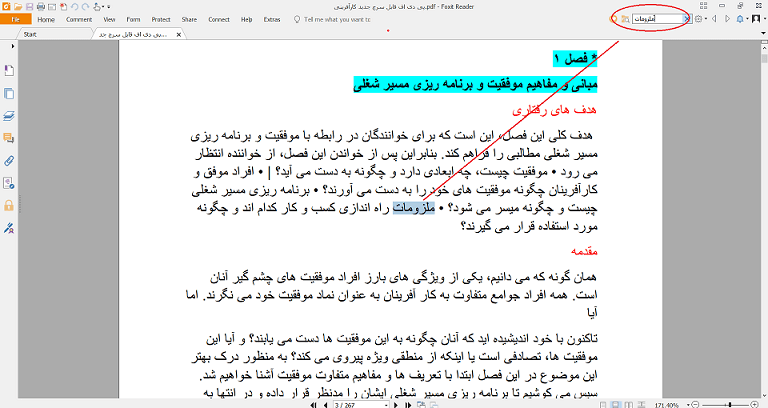This screenshot has width=768, height=408.
Task: Click the user account profile icon
Action: (x=756, y=19)
